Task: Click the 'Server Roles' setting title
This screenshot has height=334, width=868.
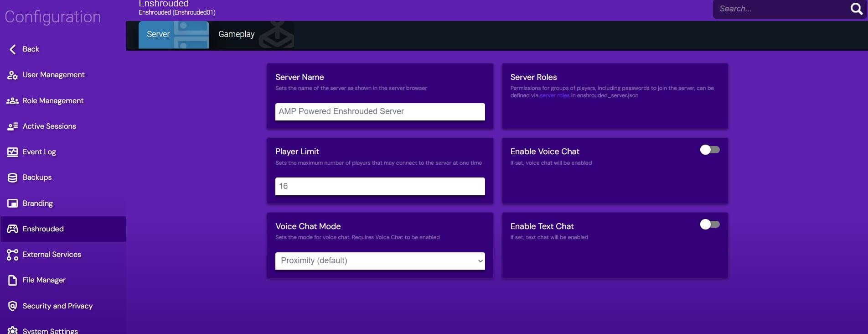Action: pyautogui.click(x=533, y=77)
